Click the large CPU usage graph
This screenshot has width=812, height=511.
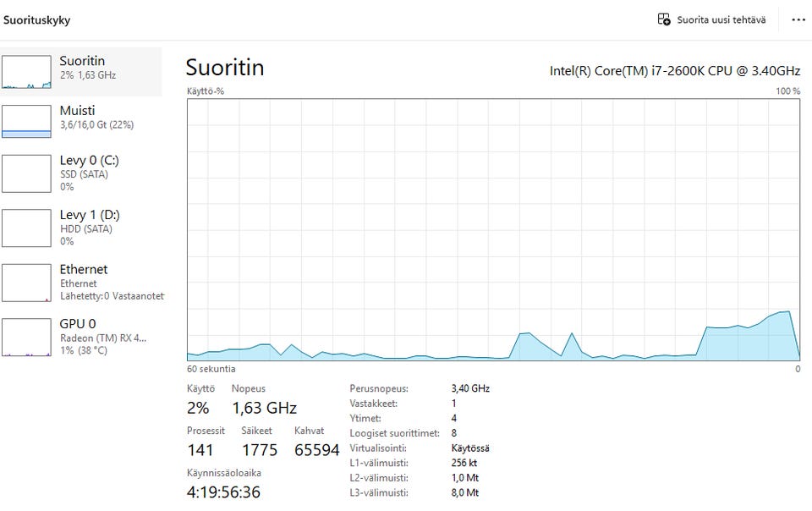click(493, 229)
